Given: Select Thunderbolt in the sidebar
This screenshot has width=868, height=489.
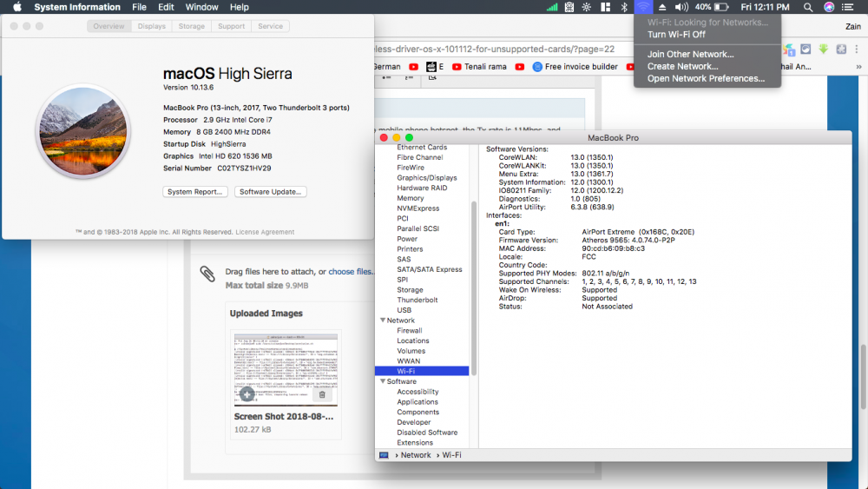Looking at the screenshot, I should point(417,300).
